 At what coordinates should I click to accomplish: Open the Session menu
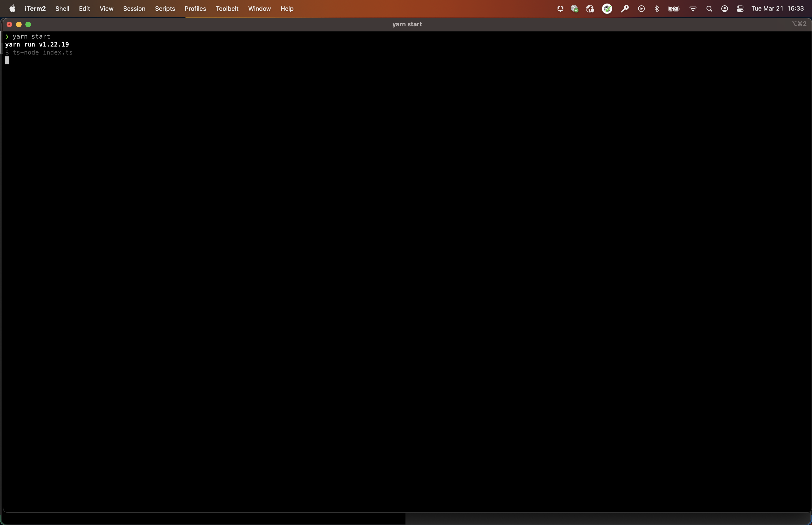pos(134,8)
